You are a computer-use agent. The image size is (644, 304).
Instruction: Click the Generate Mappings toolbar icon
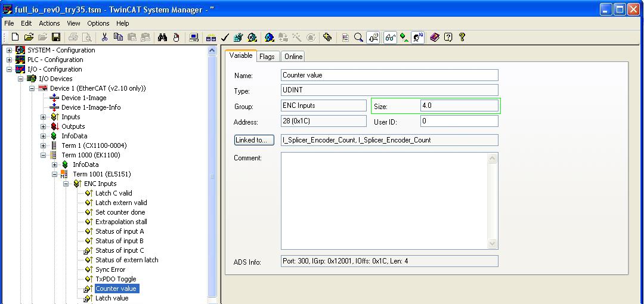point(211,38)
